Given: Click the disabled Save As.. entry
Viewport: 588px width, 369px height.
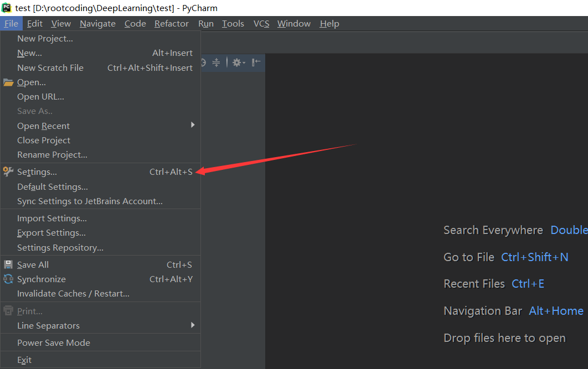Looking at the screenshot, I should pyautogui.click(x=101, y=111).
